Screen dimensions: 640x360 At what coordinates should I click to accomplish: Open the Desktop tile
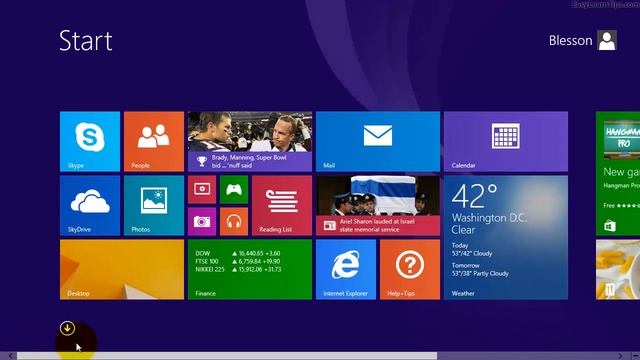[122, 269]
